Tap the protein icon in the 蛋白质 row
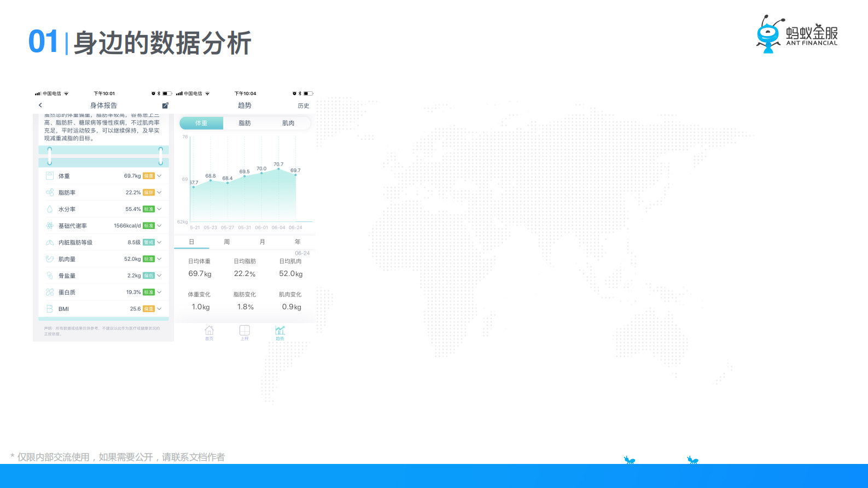 [x=50, y=292]
